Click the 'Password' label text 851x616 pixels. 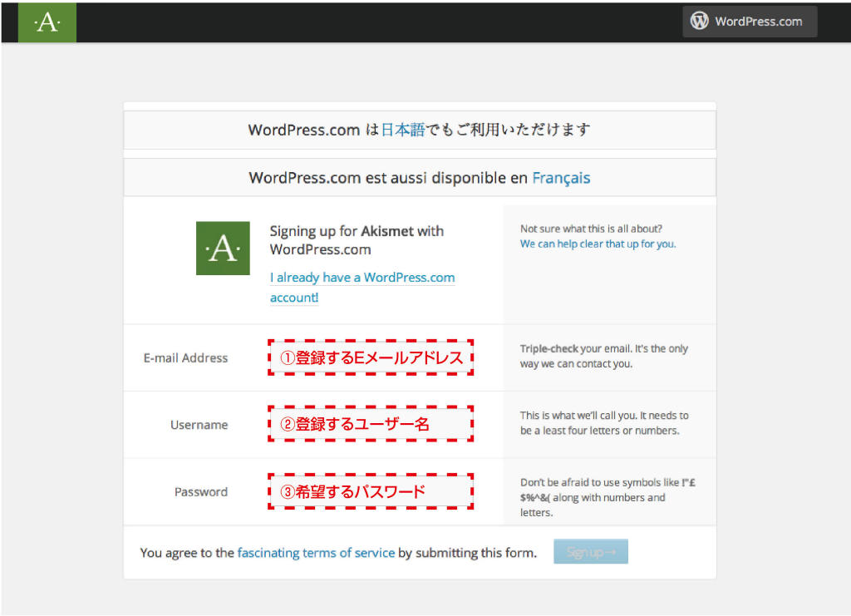tap(201, 492)
